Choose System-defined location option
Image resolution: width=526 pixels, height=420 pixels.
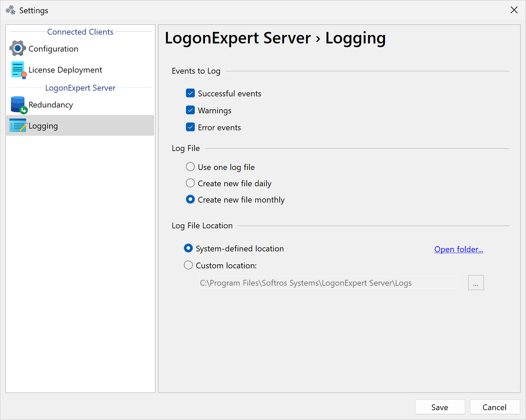pyautogui.click(x=188, y=248)
